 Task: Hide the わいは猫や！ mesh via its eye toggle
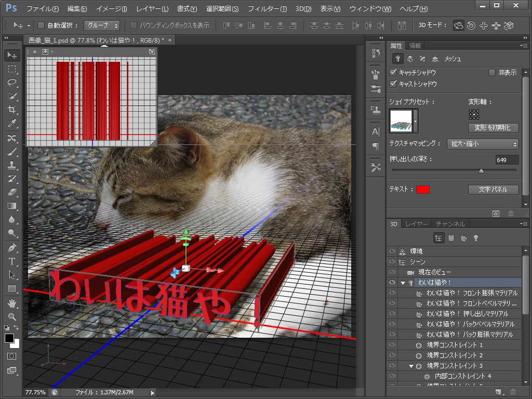(x=393, y=282)
